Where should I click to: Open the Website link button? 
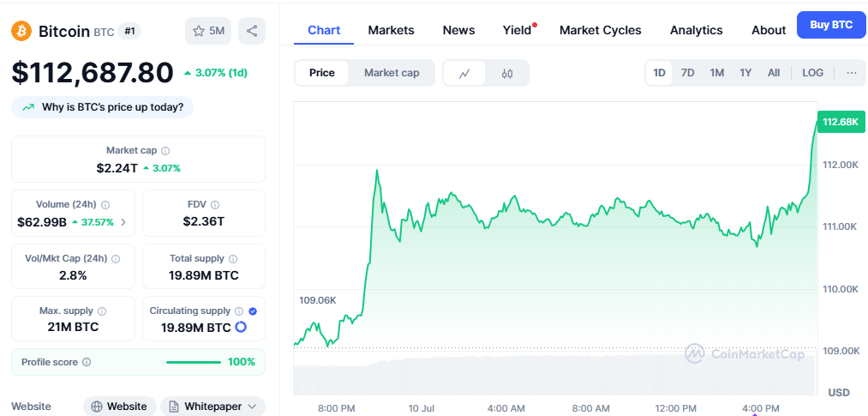click(x=120, y=407)
